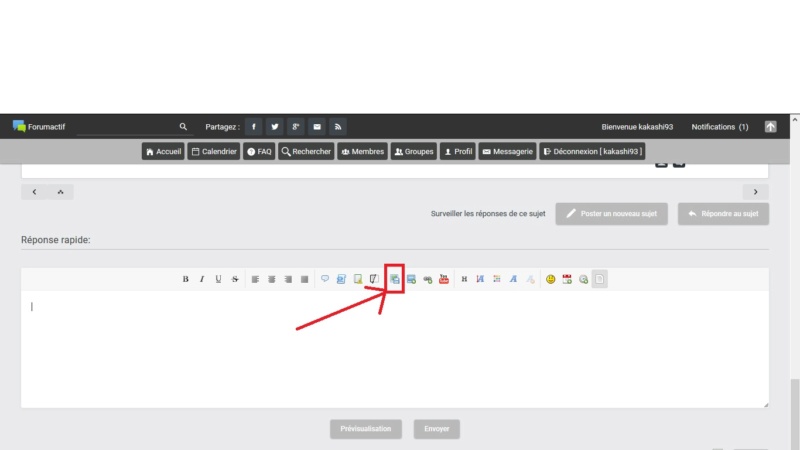
Task: Go to previous topic arrow
Action: coord(34,192)
